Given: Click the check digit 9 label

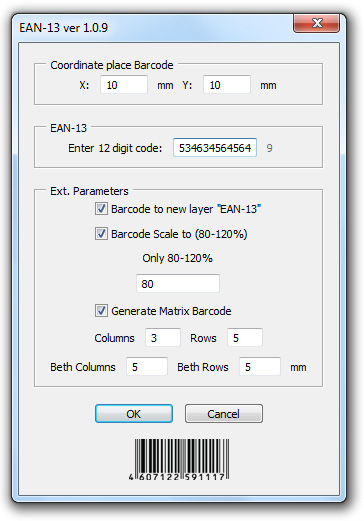Looking at the screenshot, I should [269, 148].
